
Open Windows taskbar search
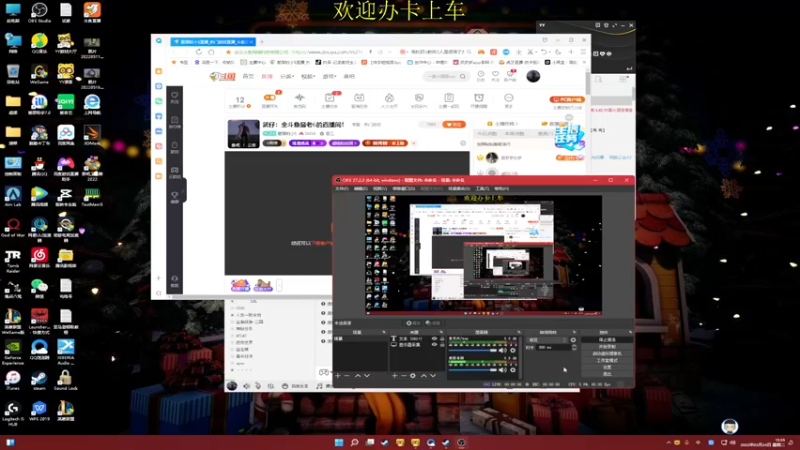(354, 442)
